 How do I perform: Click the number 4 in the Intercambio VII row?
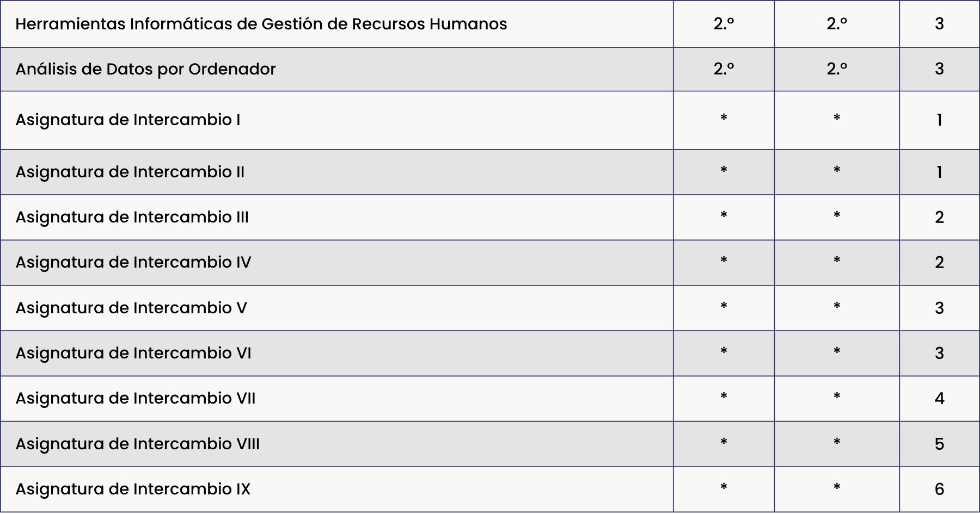pyautogui.click(x=939, y=398)
